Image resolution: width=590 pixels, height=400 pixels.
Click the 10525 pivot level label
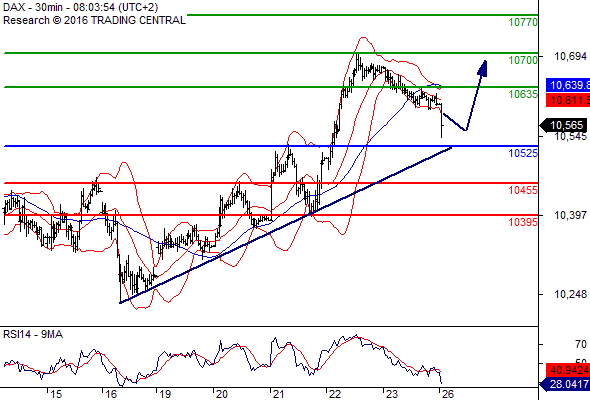point(523,153)
